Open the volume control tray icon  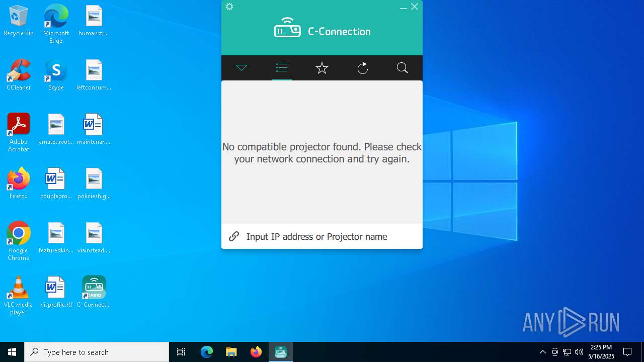point(579,352)
